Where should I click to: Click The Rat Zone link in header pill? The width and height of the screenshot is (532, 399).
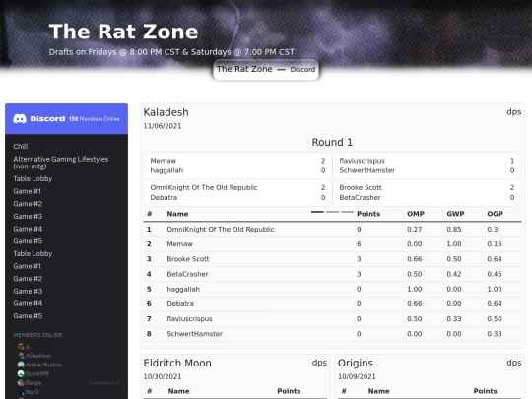point(244,69)
